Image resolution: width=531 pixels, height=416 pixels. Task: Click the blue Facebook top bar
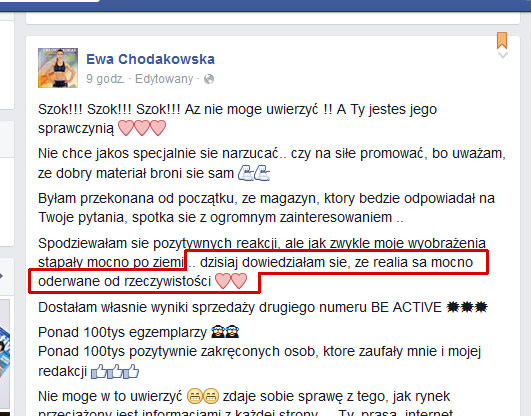[x=266, y=5]
